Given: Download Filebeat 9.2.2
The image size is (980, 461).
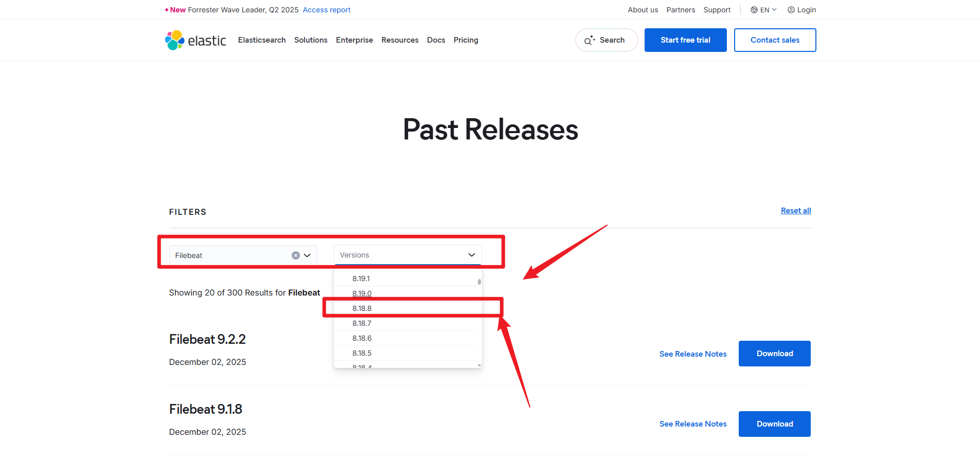Looking at the screenshot, I should [x=775, y=354].
